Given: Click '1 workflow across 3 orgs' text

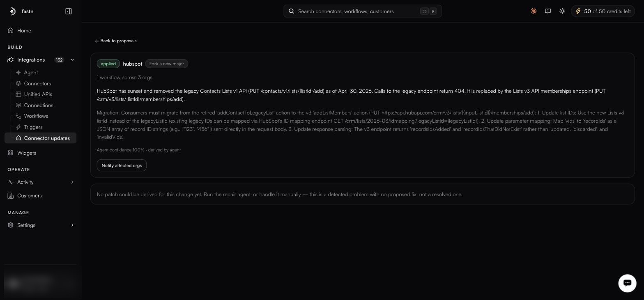Looking at the screenshot, I should [124, 78].
